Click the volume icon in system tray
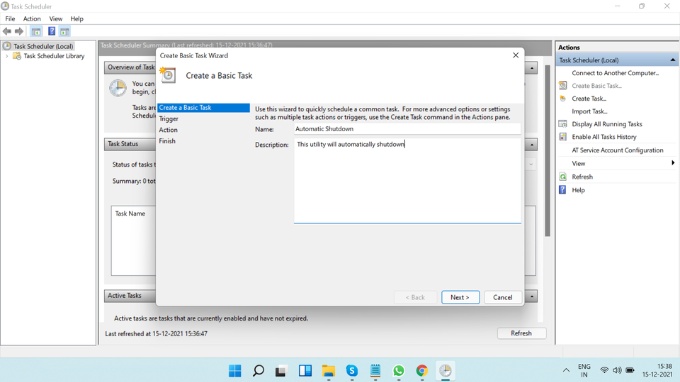Viewport: 680px width, 382px height. pos(617,370)
